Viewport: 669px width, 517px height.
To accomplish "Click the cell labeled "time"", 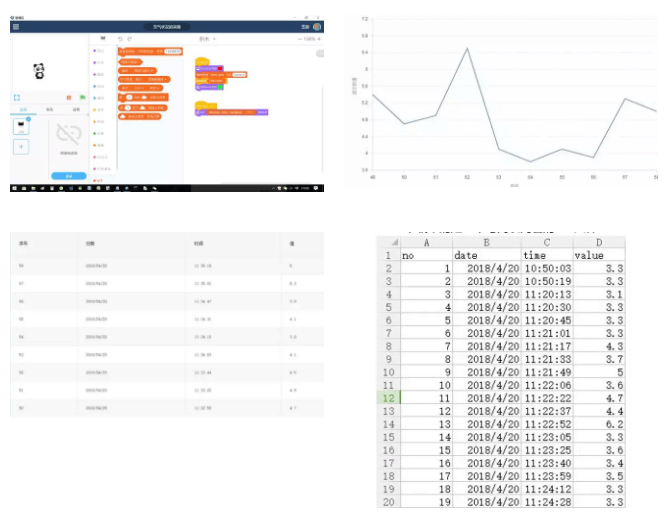I will coord(547,256).
